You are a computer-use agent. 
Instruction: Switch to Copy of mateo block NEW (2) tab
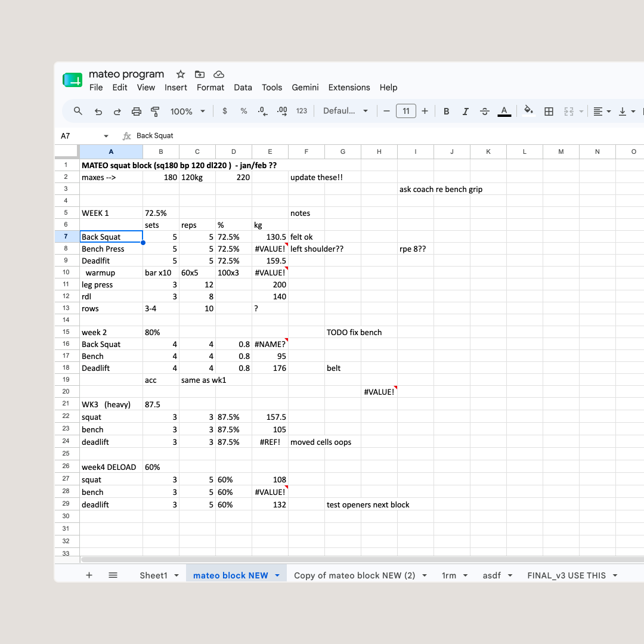tap(354, 575)
